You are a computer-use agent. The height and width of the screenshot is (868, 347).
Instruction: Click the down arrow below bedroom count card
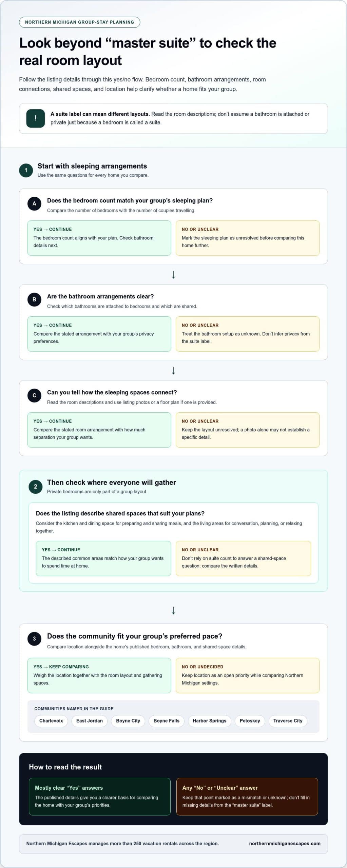173,274
